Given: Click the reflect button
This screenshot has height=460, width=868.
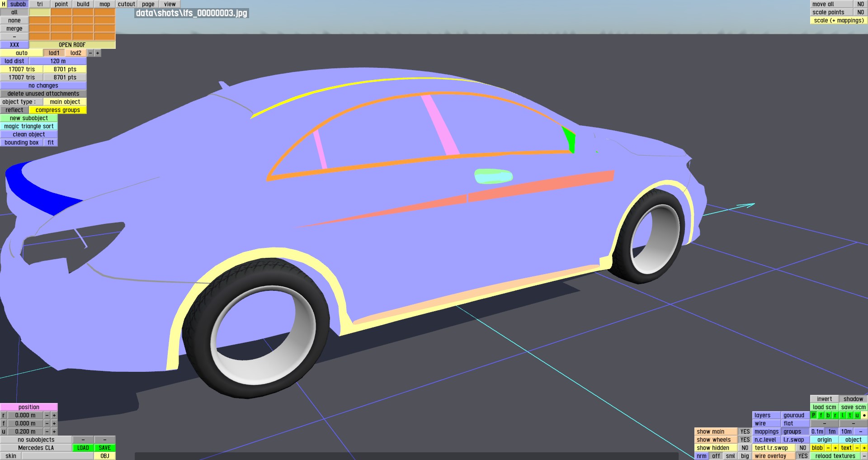Looking at the screenshot, I should (x=14, y=110).
